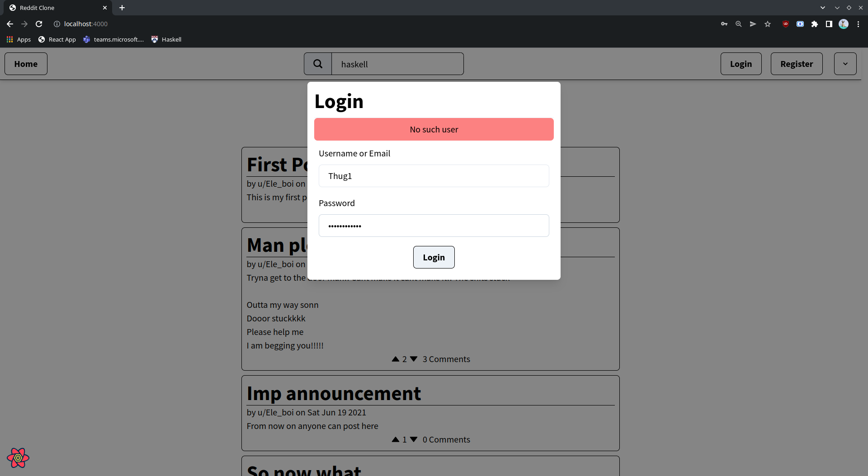Expand the browser's three-dot menu

click(x=859, y=24)
